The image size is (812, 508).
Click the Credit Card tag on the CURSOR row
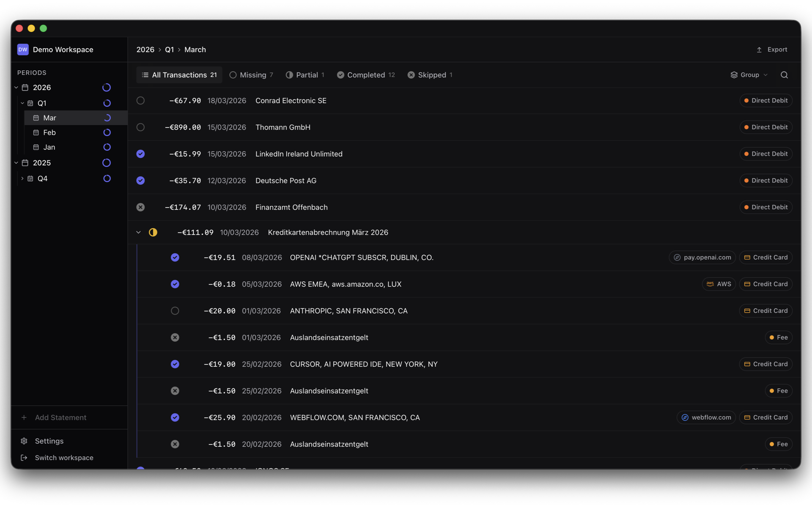[766, 364]
